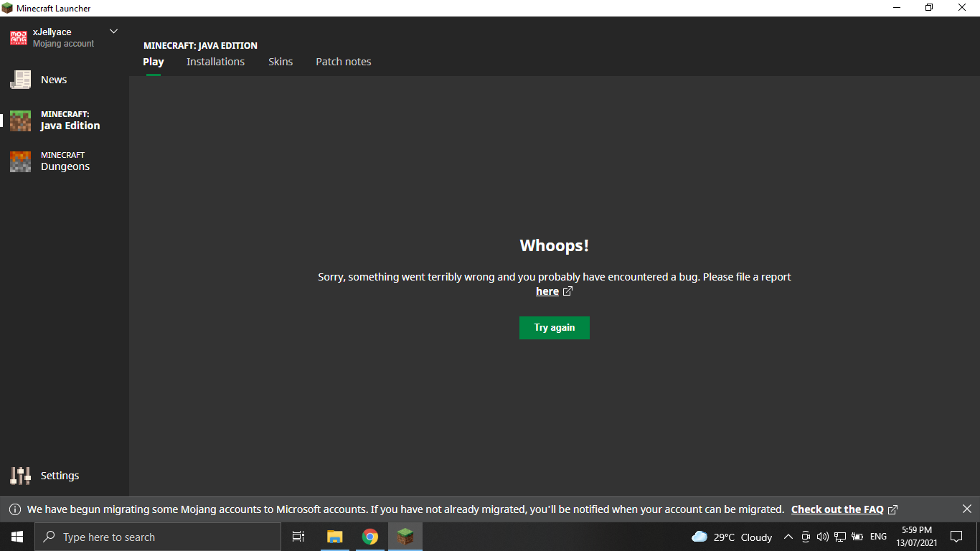Click the 'Type here to search' box
The height and width of the screenshot is (551, 980).
(158, 537)
